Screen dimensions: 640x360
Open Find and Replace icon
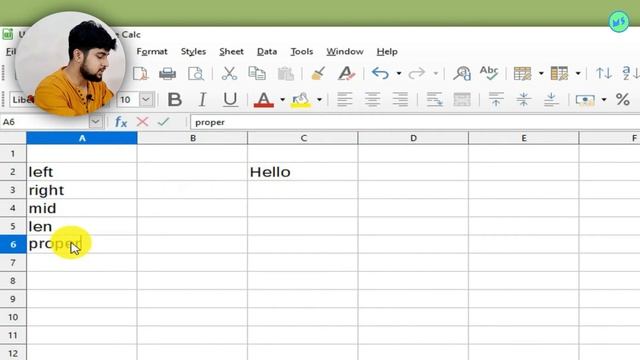[462, 73]
